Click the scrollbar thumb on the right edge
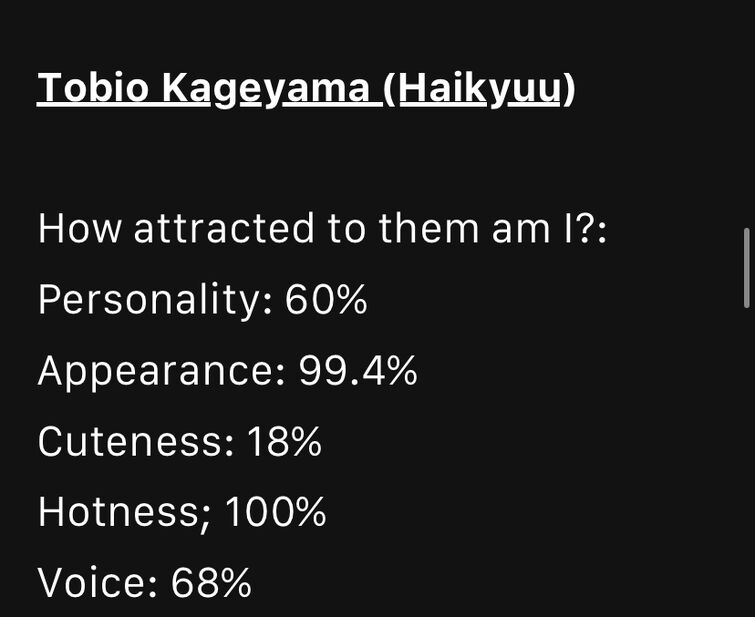 tap(747, 268)
